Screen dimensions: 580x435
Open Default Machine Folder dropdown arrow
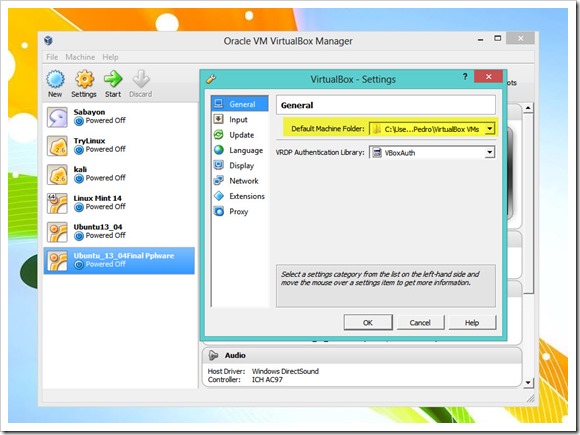[489, 129]
